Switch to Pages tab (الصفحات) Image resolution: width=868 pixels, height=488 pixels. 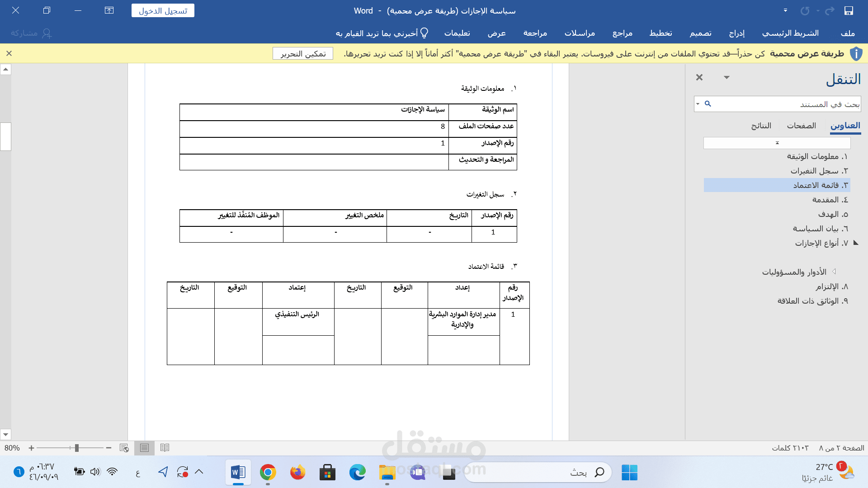[x=801, y=126]
